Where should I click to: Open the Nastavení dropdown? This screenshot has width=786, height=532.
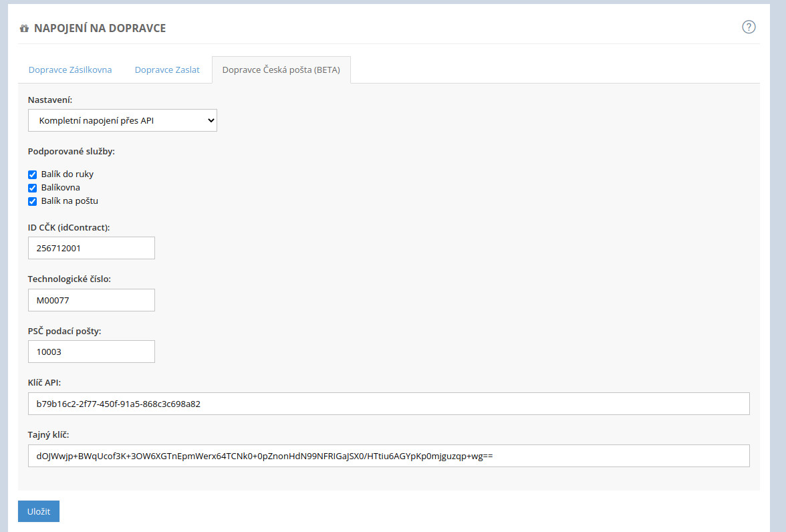(x=122, y=120)
